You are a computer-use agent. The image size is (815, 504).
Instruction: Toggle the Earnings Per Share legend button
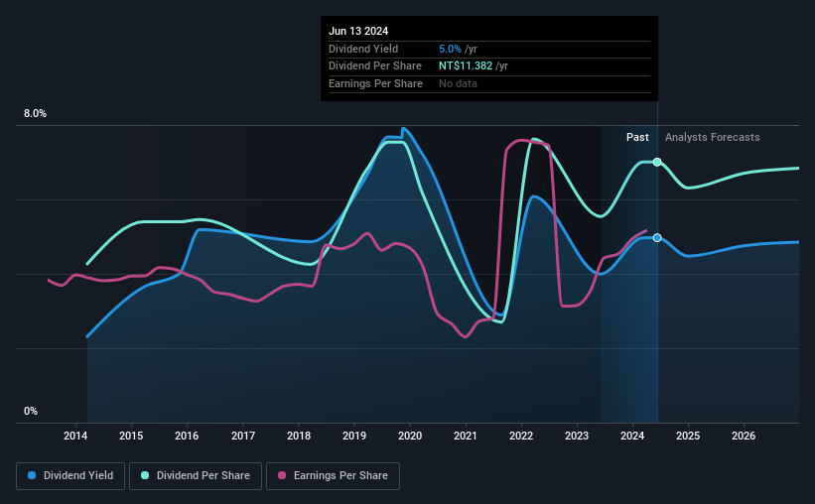tap(333, 476)
